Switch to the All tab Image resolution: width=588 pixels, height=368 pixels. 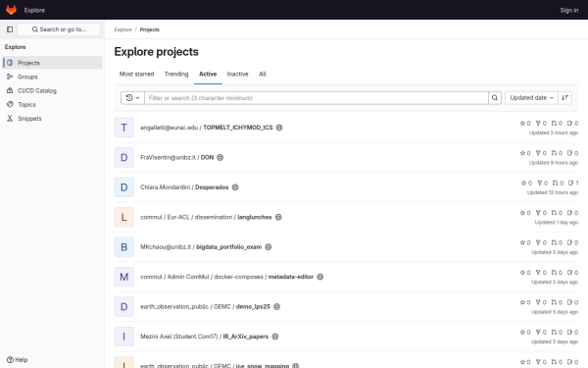click(263, 74)
